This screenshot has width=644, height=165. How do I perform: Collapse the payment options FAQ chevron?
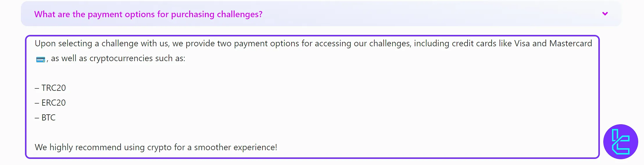pos(605,14)
